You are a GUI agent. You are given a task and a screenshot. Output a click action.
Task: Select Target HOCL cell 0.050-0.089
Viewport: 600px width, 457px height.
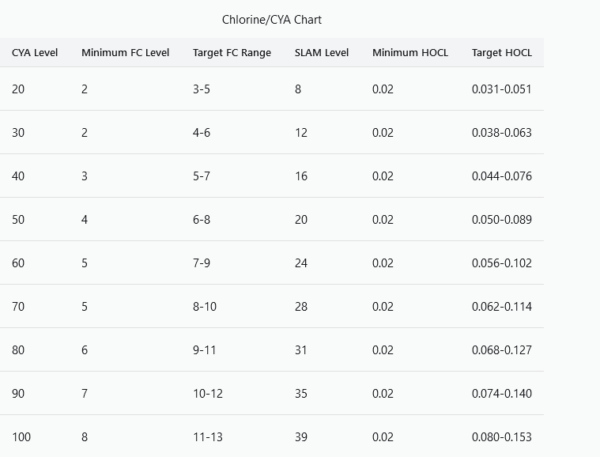point(502,219)
